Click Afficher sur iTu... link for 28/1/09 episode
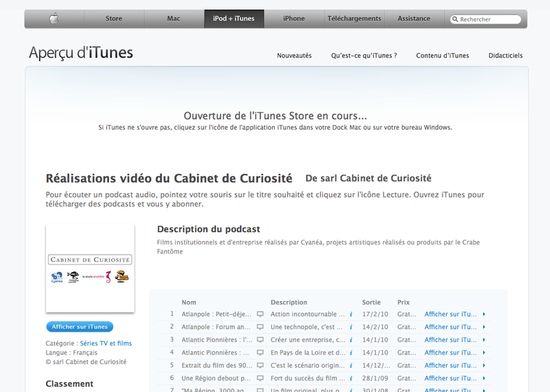The image size is (550, 392). click(x=450, y=378)
